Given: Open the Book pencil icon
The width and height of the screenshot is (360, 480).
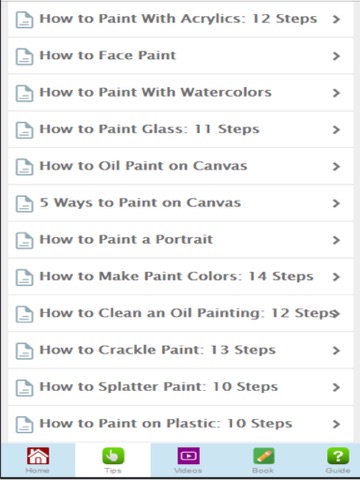Looking at the screenshot, I should click(264, 456).
